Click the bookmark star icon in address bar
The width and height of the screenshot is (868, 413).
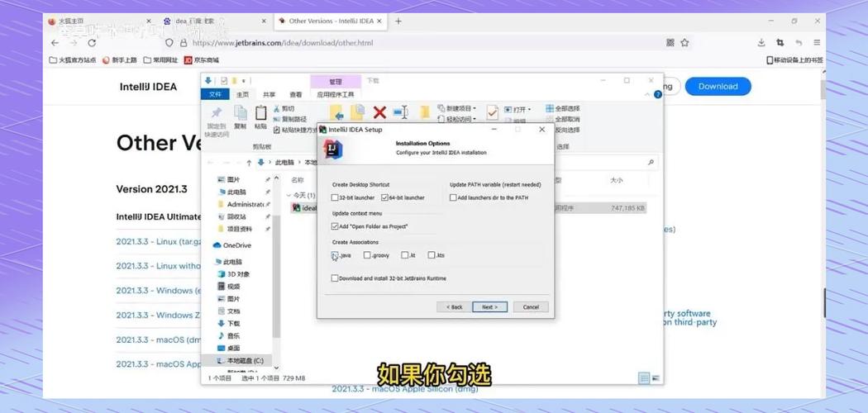coord(684,43)
